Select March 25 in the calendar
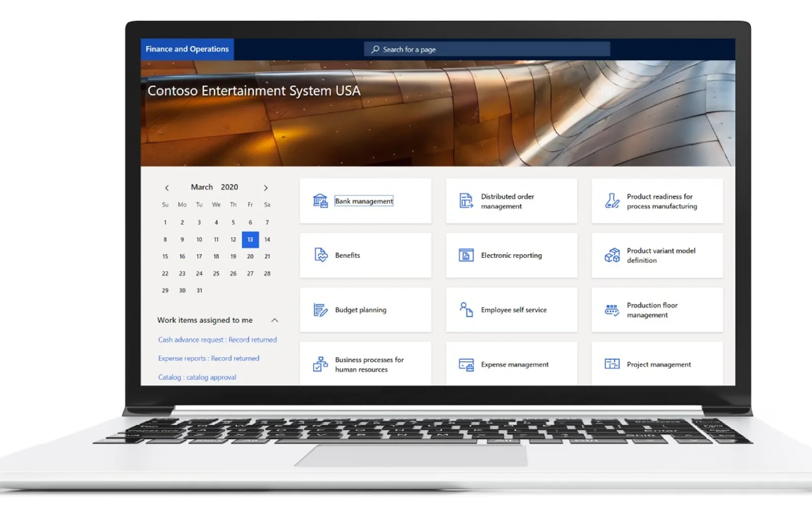Image resolution: width=812 pixels, height=508 pixels. (216, 273)
